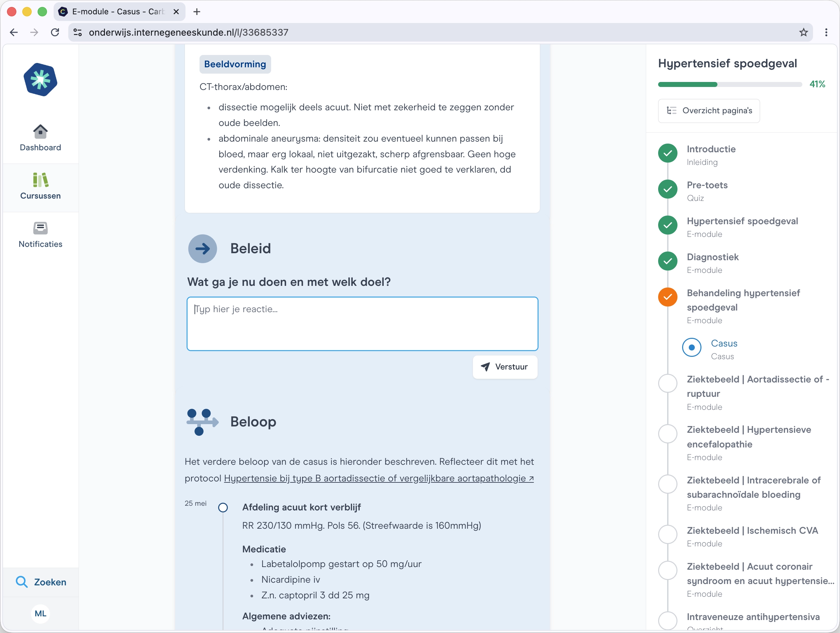Open Casus page link

click(x=724, y=349)
